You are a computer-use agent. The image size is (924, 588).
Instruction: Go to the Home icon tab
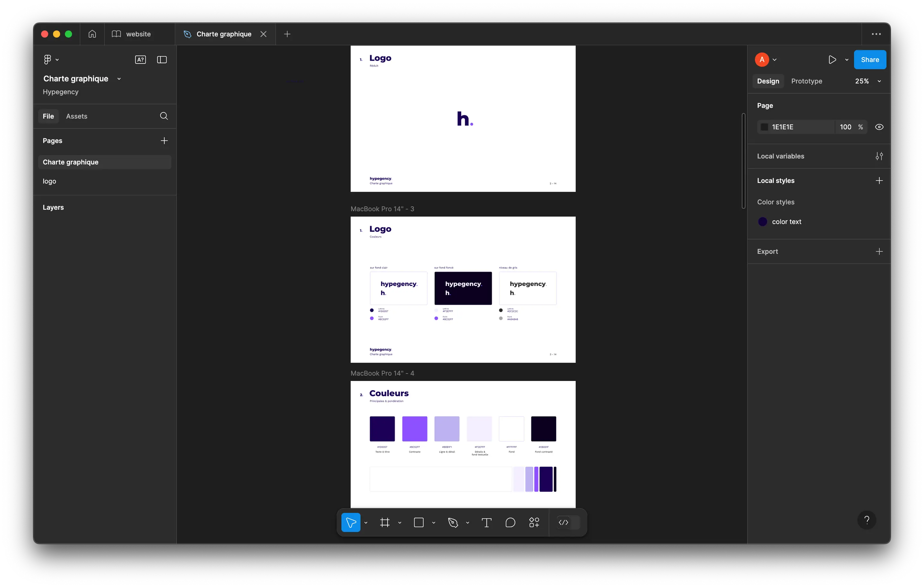tap(92, 34)
